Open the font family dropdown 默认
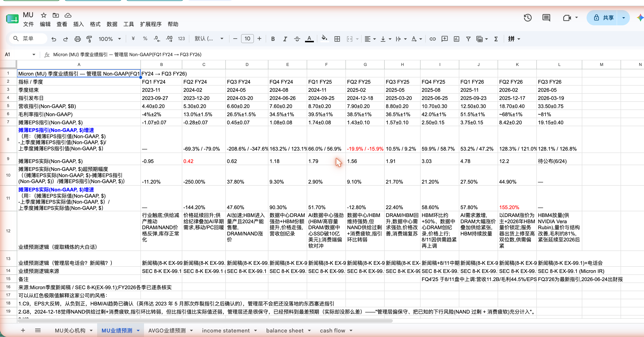The width and height of the screenshot is (644, 337). 209,39
